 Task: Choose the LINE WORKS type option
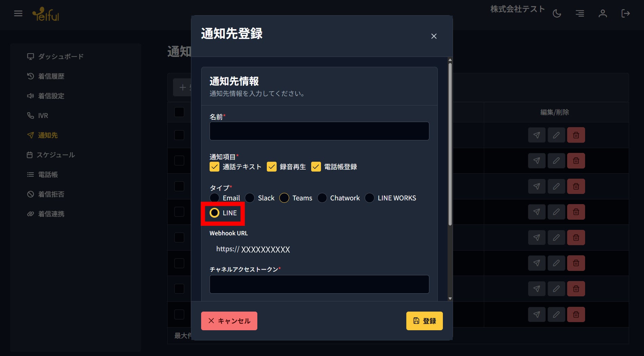pyautogui.click(x=370, y=198)
